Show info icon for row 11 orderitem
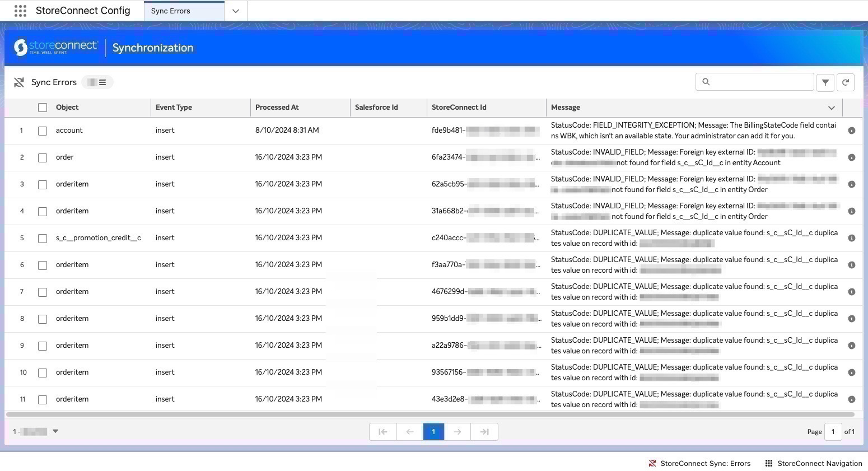The image size is (868, 471). (x=852, y=399)
